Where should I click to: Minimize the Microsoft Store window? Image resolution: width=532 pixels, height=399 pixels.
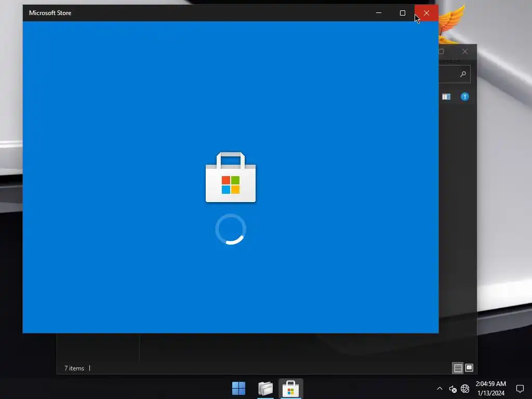click(379, 13)
